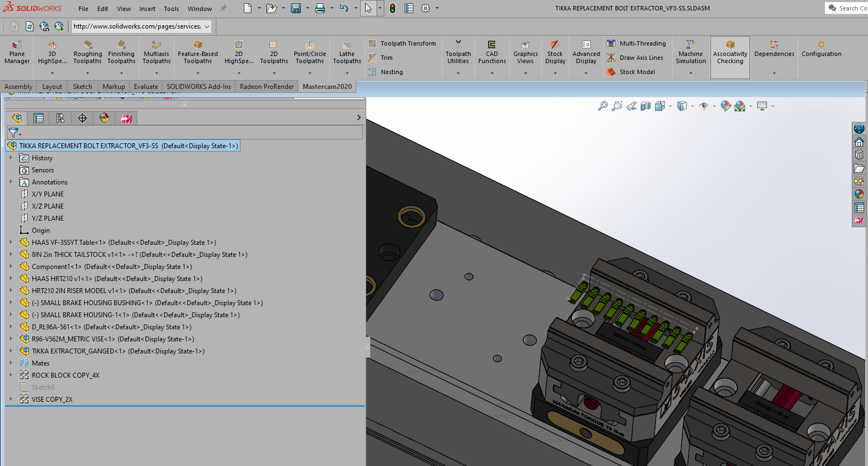Expand the Mates folder
Image resolution: width=868 pixels, height=466 pixels.
tap(11, 363)
